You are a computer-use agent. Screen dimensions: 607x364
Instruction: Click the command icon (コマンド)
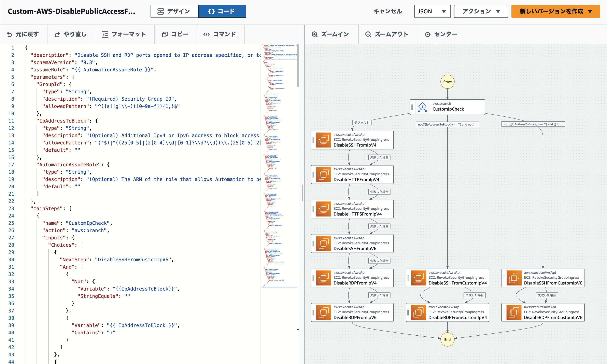[207, 34]
